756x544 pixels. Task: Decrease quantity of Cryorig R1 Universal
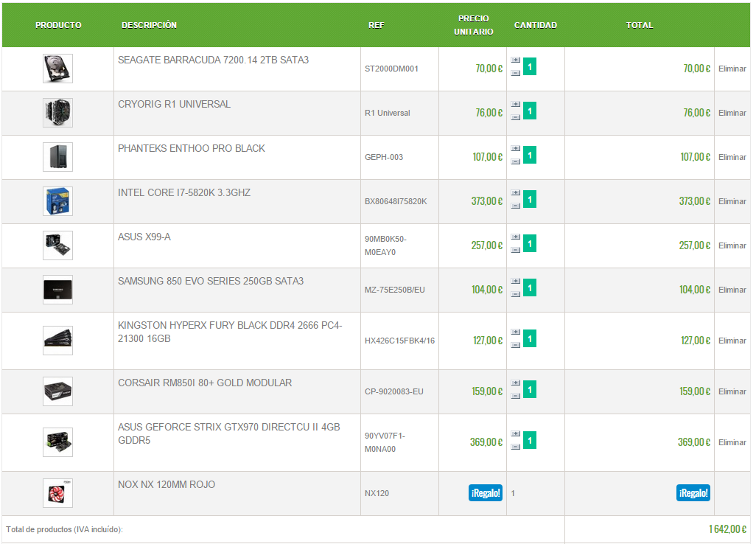(515, 118)
